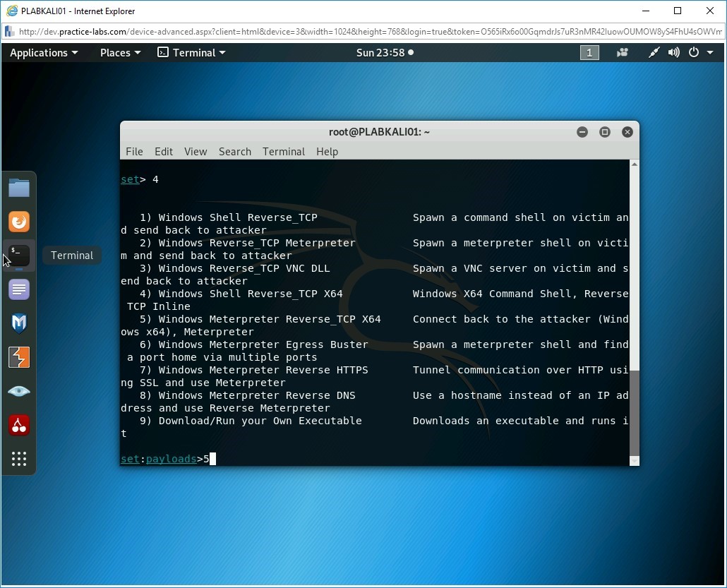The height and width of the screenshot is (588, 727).
Task: Expand the Places dropdown
Action: [x=120, y=53]
